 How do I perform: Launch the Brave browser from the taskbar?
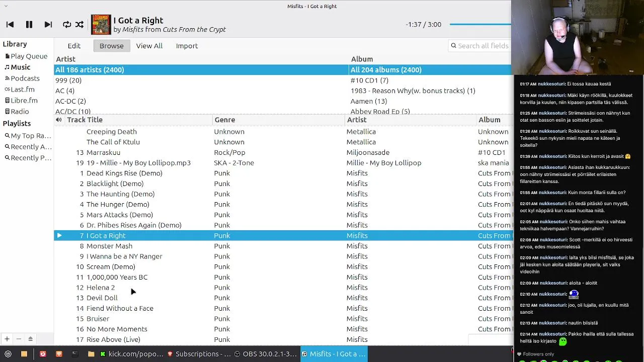point(59,354)
